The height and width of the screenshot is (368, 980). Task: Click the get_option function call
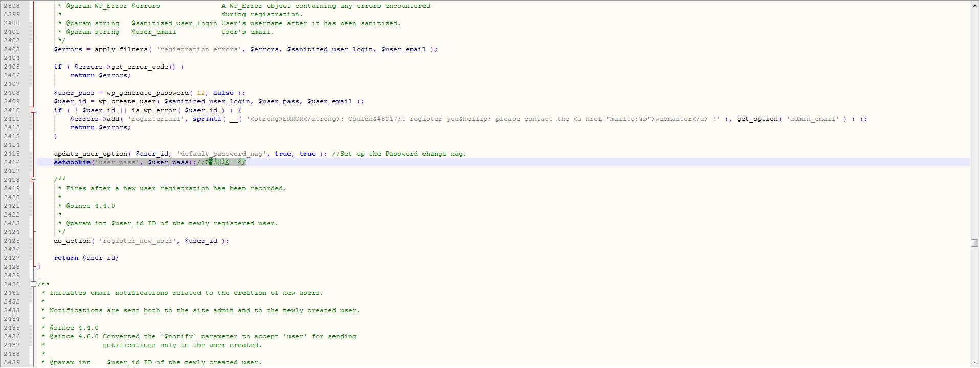[757, 119]
